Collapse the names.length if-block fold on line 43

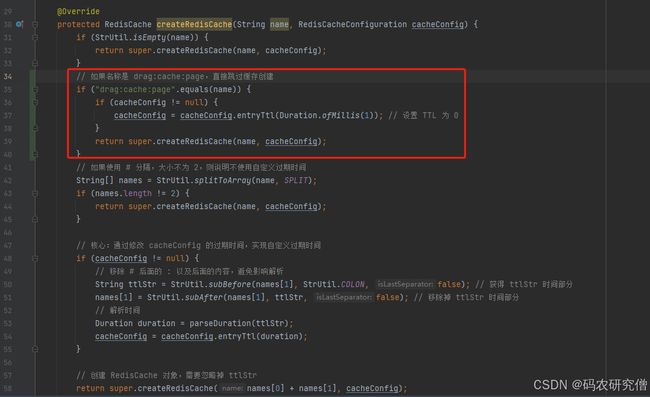(x=35, y=194)
